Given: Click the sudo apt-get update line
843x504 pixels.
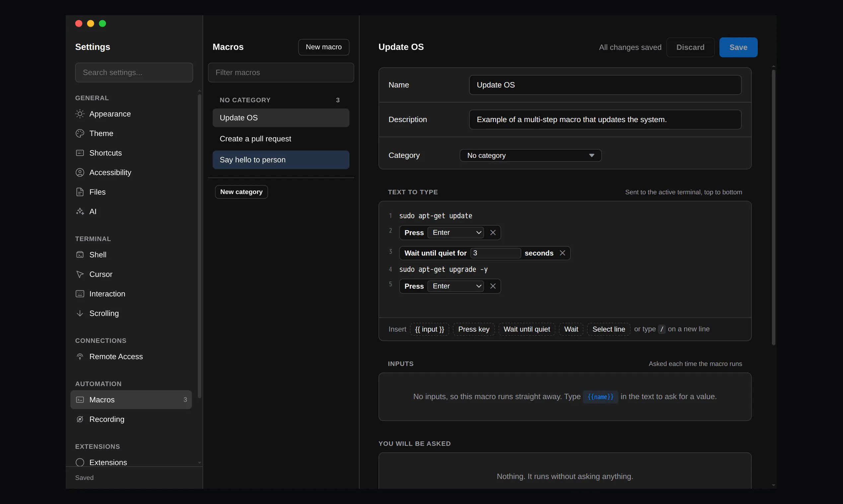Looking at the screenshot, I should coord(435,216).
